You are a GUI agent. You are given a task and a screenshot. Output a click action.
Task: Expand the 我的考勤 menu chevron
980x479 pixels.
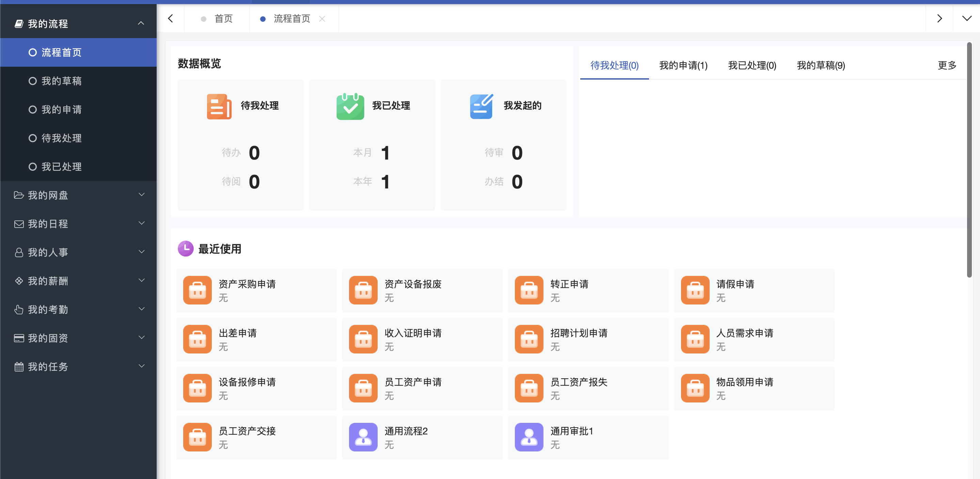tap(142, 309)
